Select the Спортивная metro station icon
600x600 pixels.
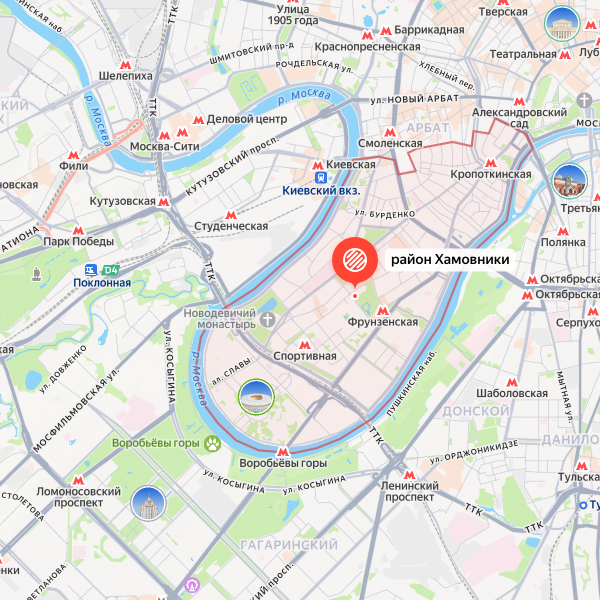(305, 345)
